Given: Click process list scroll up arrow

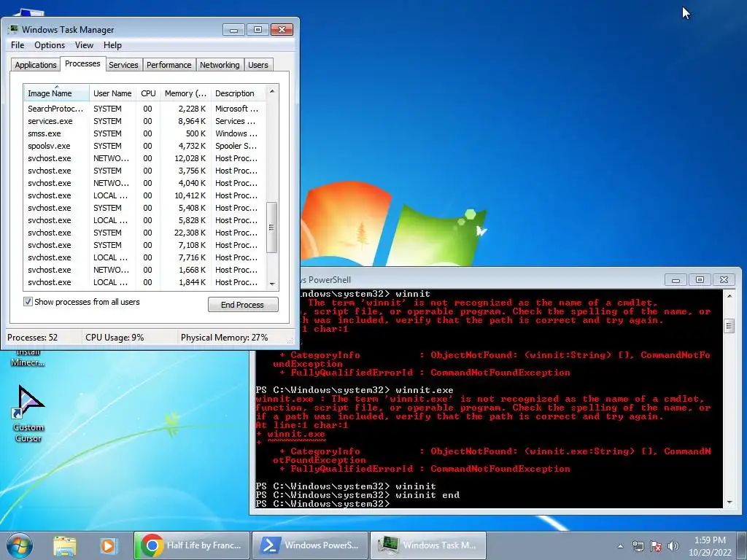Looking at the screenshot, I should click(272, 91).
